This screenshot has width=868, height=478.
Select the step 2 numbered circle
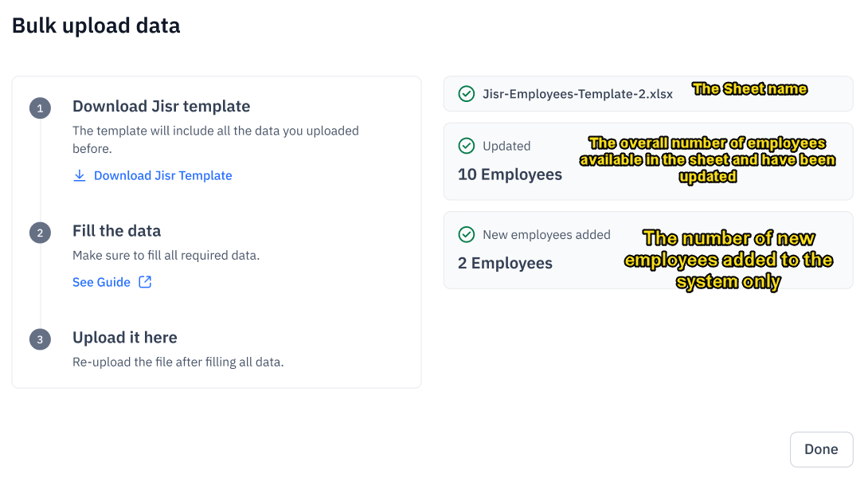(x=40, y=233)
